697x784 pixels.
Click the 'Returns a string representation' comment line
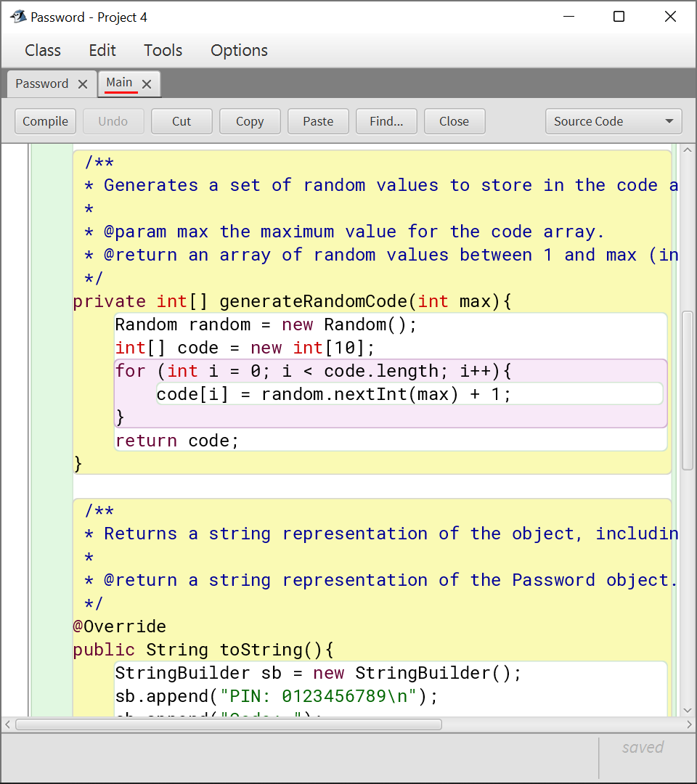(381, 534)
